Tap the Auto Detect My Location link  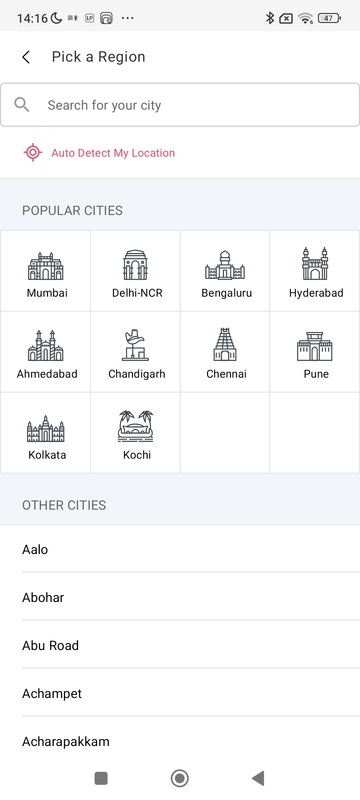(113, 153)
